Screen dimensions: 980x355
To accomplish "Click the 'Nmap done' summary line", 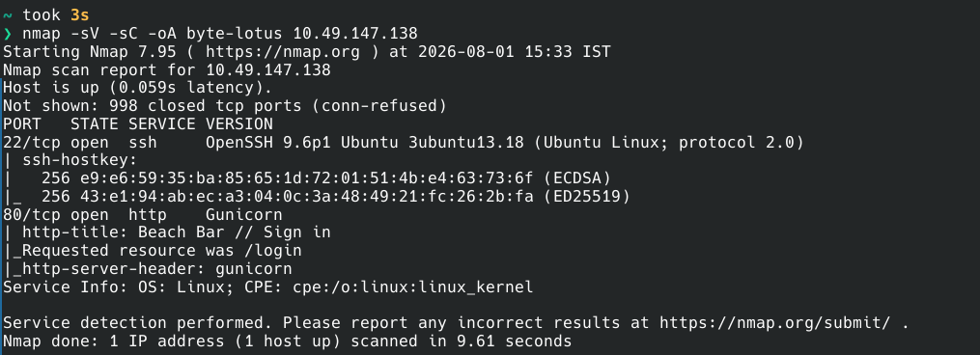I will 288,341.
